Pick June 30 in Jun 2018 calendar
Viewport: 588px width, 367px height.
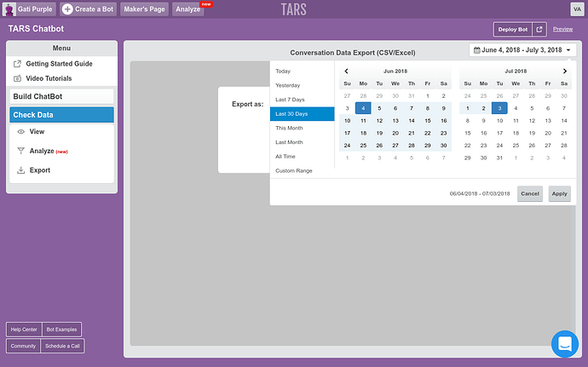pyautogui.click(x=444, y=146)
